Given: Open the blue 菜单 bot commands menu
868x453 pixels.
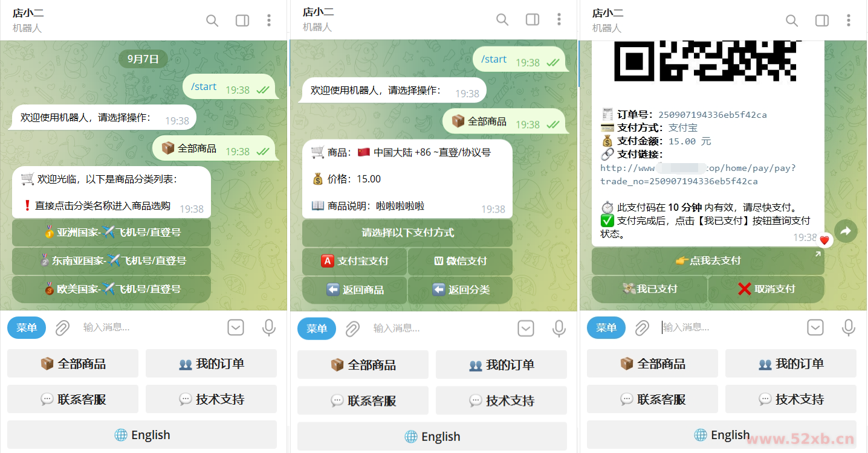Looking at the screenshot, I should point(26,327).
